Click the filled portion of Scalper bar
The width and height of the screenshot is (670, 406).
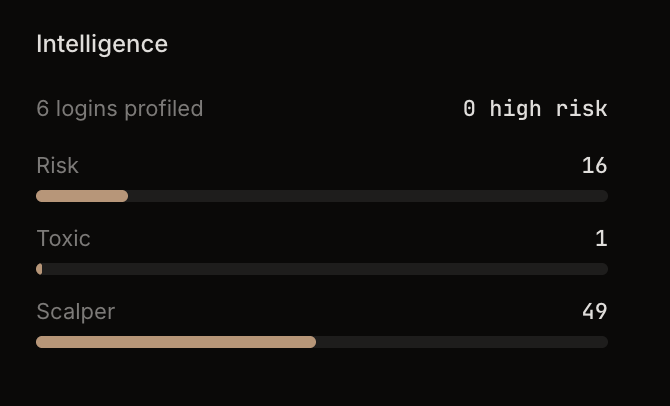pyautogui.click(x=176, y=342)
